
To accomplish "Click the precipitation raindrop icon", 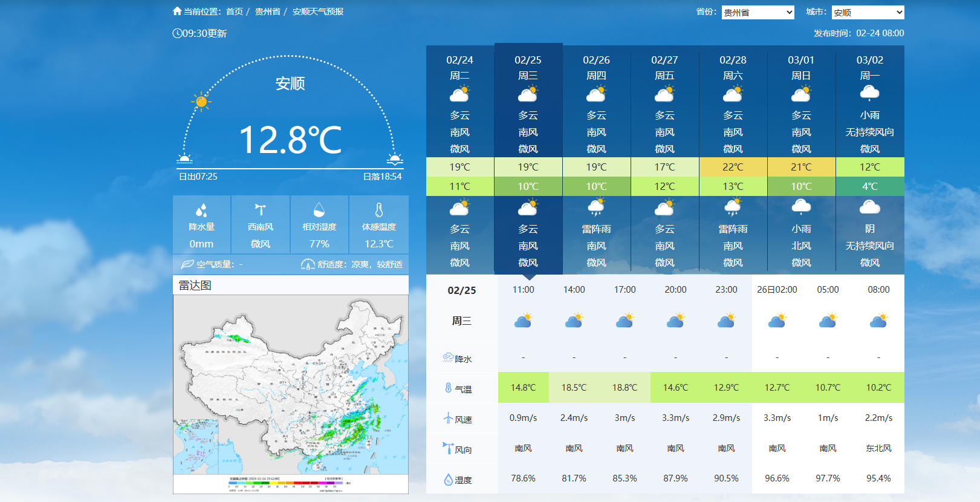I will (201, 210).
